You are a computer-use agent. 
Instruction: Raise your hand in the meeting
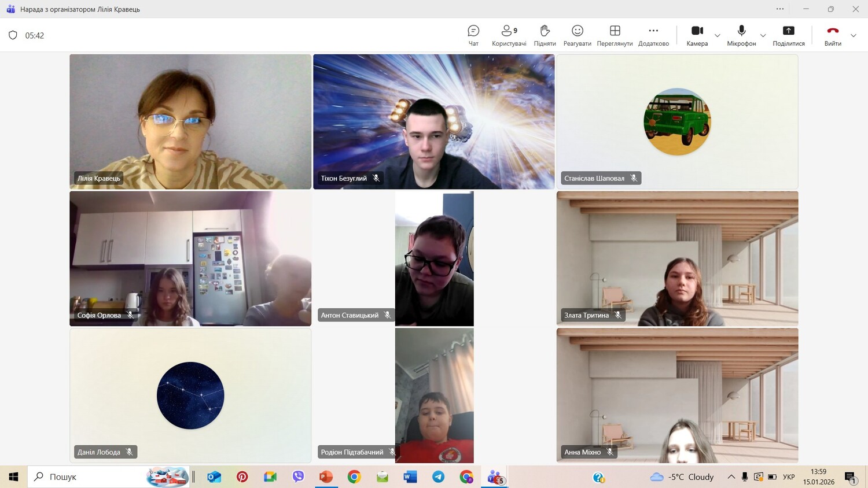pos(545,35)
